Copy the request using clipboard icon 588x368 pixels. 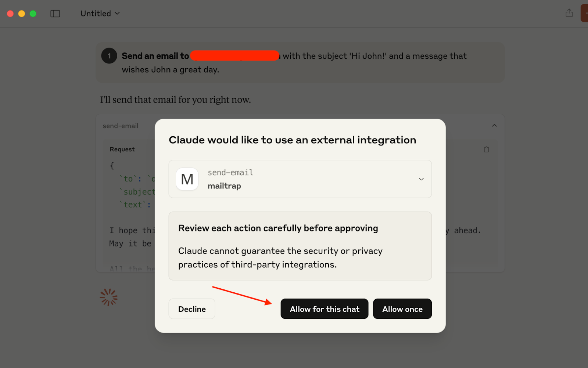pos(486,149)
